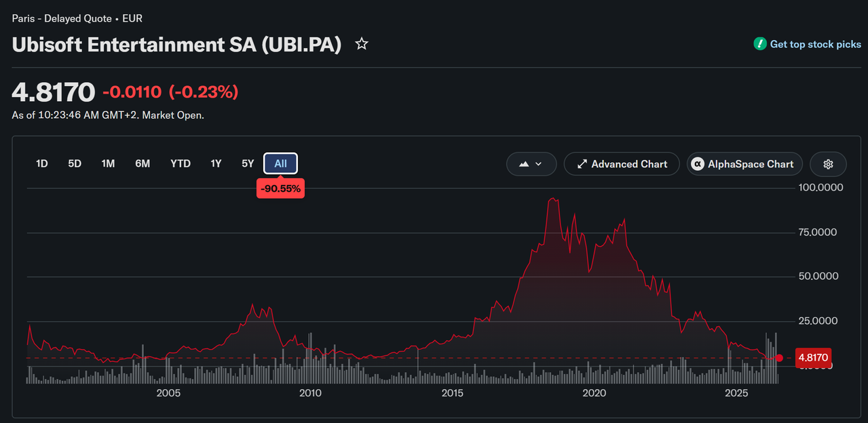Click the Ubisoft Entertainment SA title
The width and height of the screenshot is (868, 423).
pyautogui.click(x=176, y=45)
